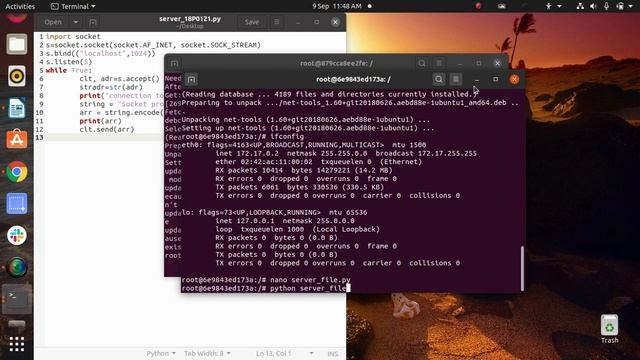Save the server_18P0121.py file
640x360 pixels.
[x=251, y=22]
